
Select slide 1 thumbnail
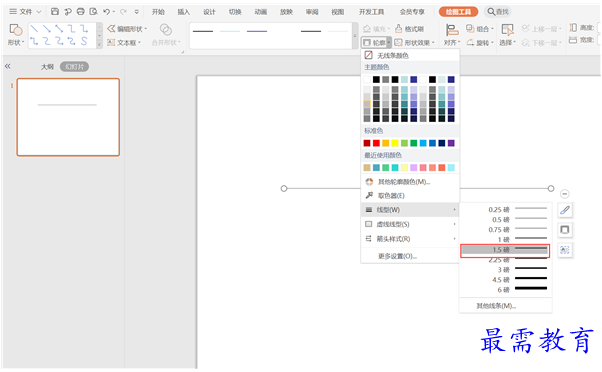point(68,117)
